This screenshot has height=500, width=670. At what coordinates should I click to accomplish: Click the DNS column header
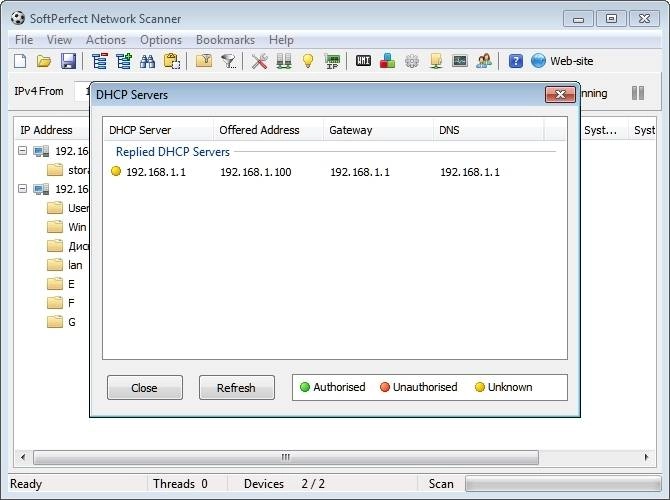(488, 130)
